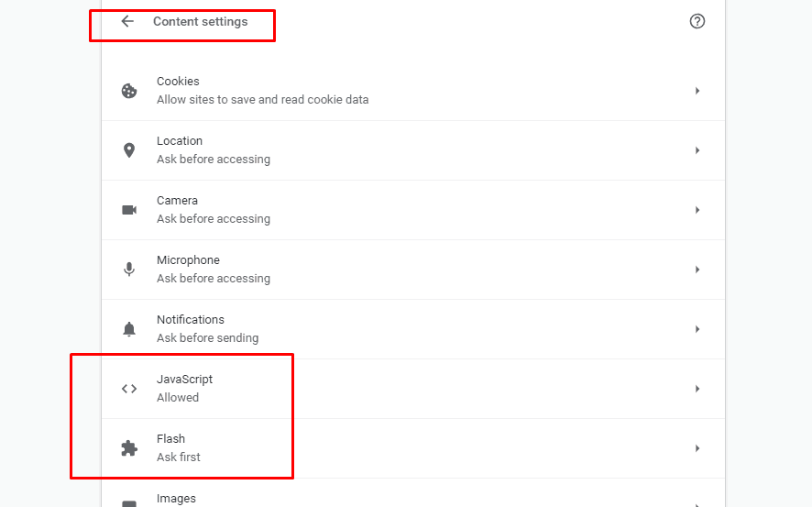Click the Cookies cookie icon
Image resolution: width=812 pixels, height=507 pixels.
[x=129, y=91]
